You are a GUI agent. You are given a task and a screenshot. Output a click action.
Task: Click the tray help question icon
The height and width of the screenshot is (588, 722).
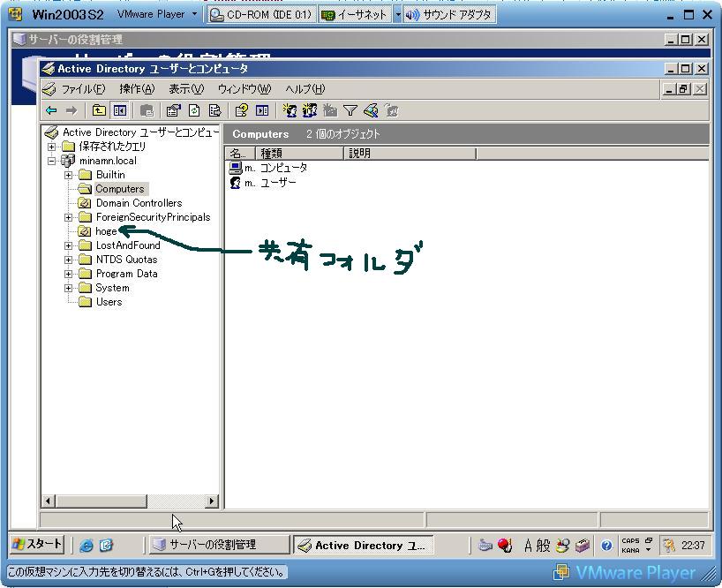pos(606,546)
